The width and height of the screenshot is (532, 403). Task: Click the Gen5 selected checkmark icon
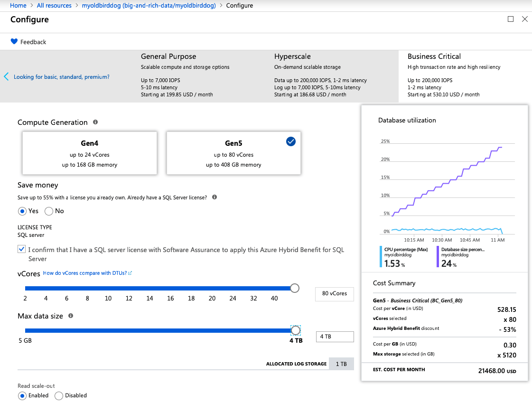291,141
